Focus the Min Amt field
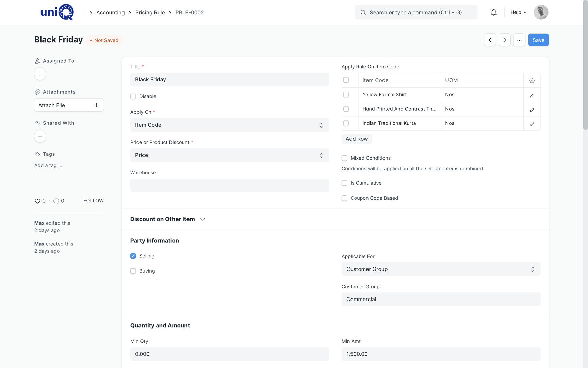 coord(441,354)
